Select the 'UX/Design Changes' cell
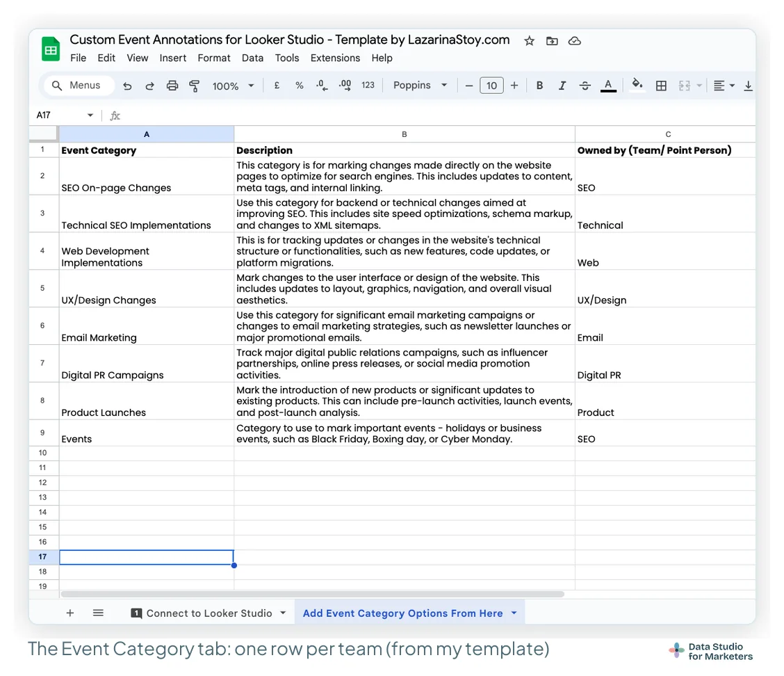 pos(147,289)
